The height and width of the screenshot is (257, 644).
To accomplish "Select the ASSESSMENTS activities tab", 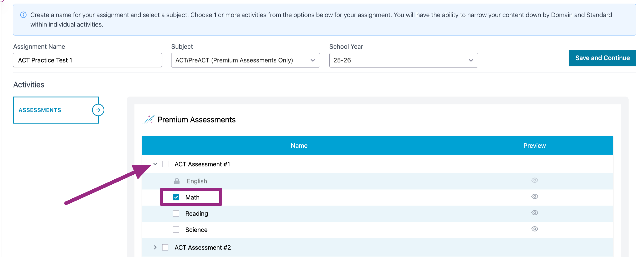I will pos(56,110).
